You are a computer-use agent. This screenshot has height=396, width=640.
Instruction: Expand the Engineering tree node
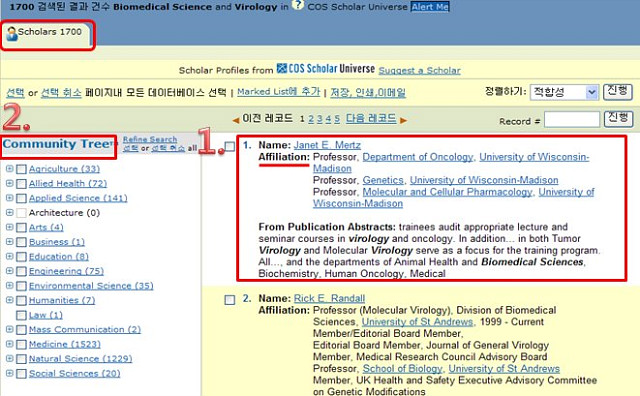(9, 271)
